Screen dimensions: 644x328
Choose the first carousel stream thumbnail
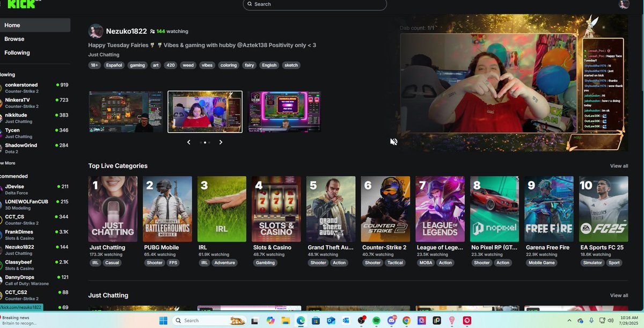[x=126, y=112]
